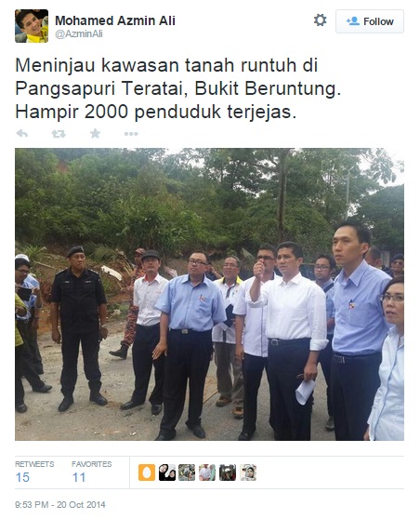420x519 pixels.
Task: Click the tweet text about Bukit Beruntung
Action: click(x=177, y=88)
